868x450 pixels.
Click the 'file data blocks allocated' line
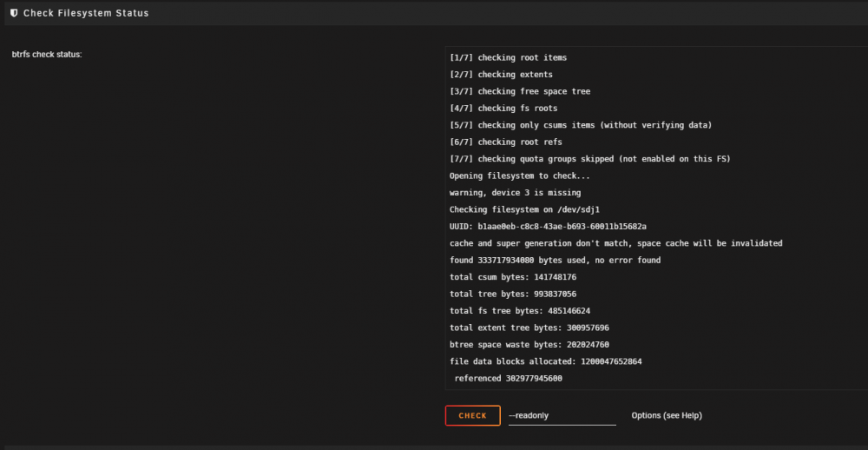click(546, 362)
